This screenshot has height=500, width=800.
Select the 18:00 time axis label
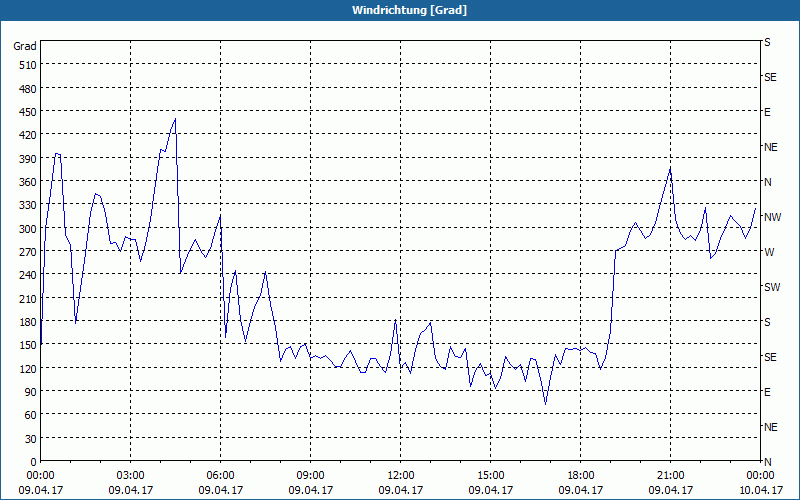click(581, 476)
